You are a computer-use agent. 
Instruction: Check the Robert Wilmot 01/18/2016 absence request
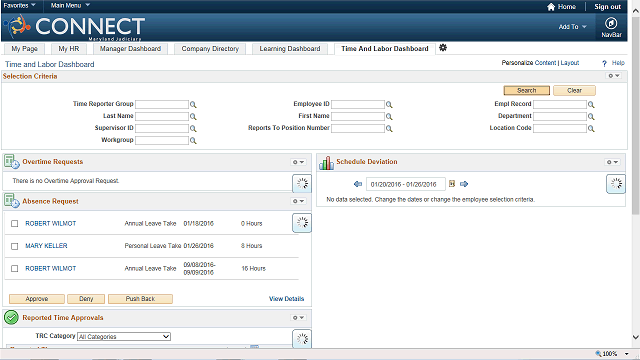point(15,224)
